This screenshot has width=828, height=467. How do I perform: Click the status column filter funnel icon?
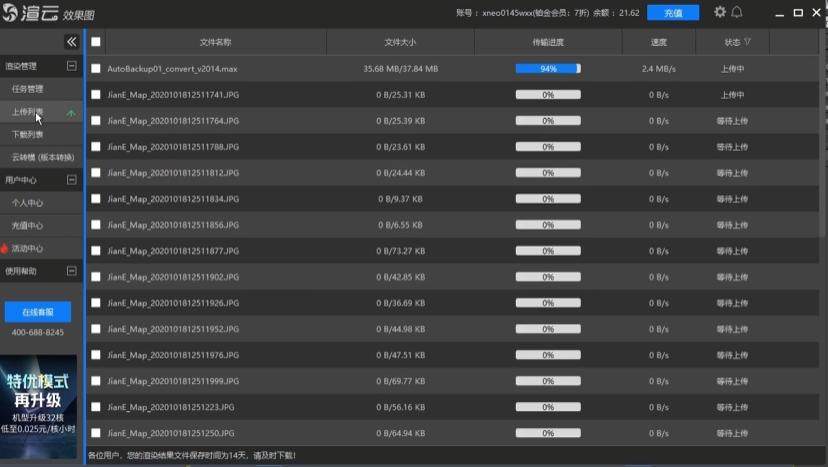pyautogui.click(x=747, y=43)
